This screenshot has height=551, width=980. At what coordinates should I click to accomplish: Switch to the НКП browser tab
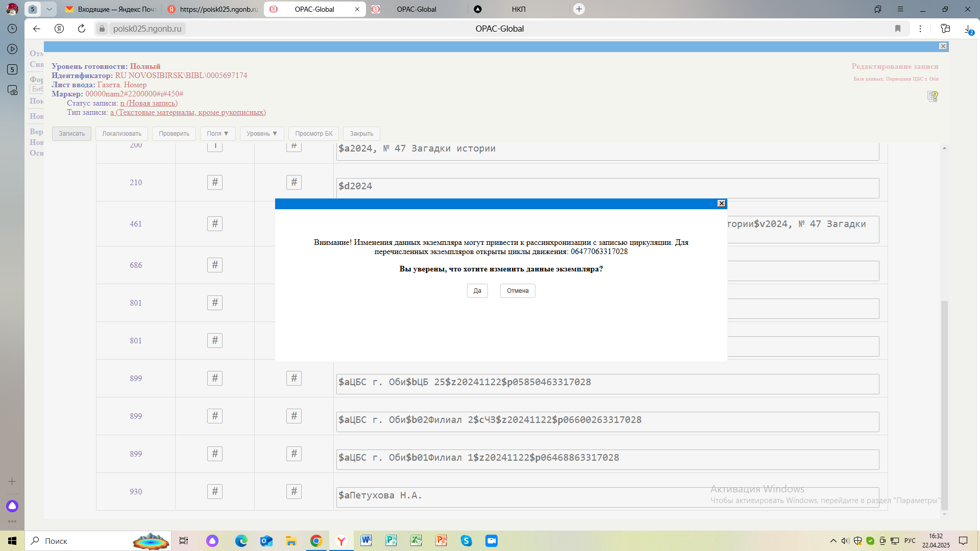point(518,9)
